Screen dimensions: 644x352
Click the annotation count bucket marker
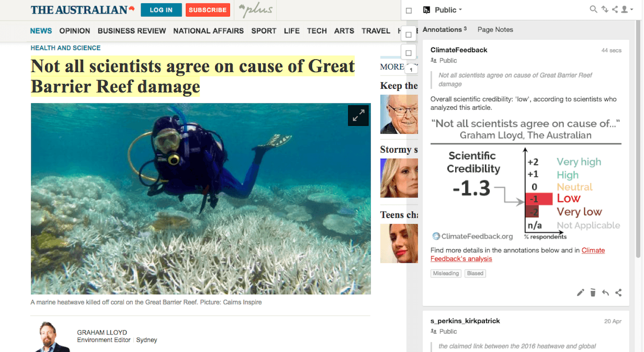click(411, 69)
